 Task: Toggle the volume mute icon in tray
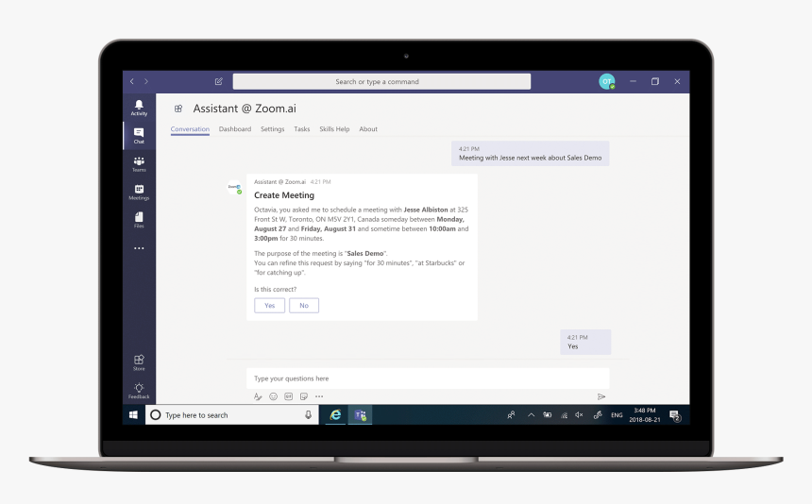pos(579,415)
